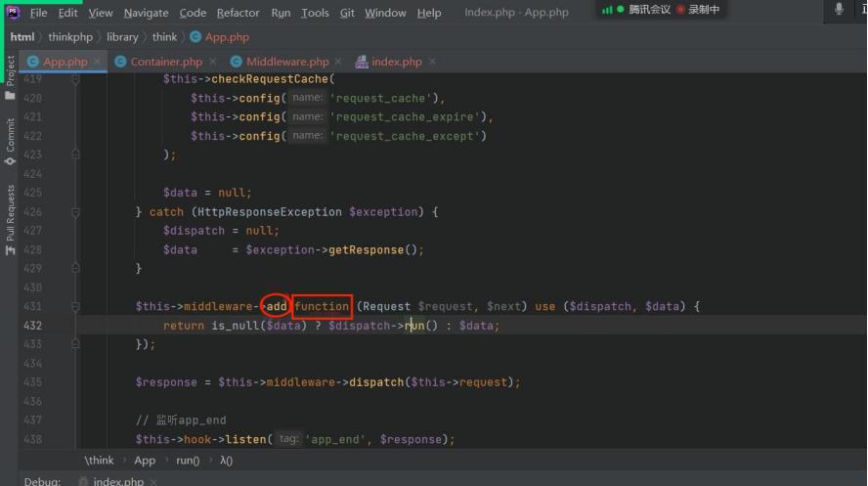868x486 pixels.
Task: Click App in the editor breadcrumbs
Action: (x=145, y=461)
